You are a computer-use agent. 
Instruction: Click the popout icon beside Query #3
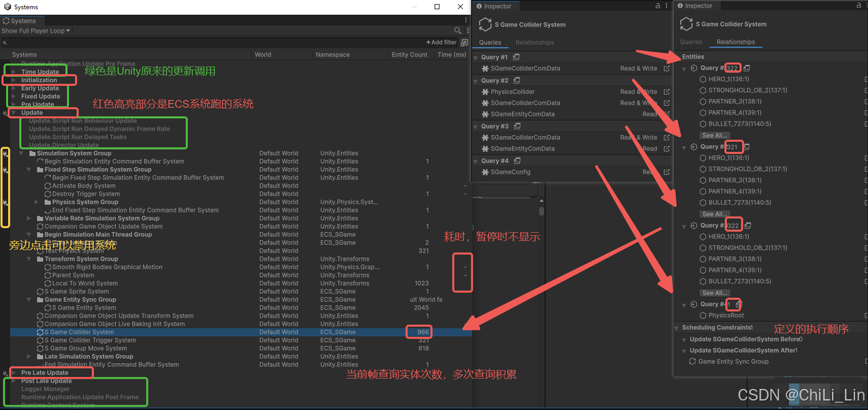click(x=517, y=126)
